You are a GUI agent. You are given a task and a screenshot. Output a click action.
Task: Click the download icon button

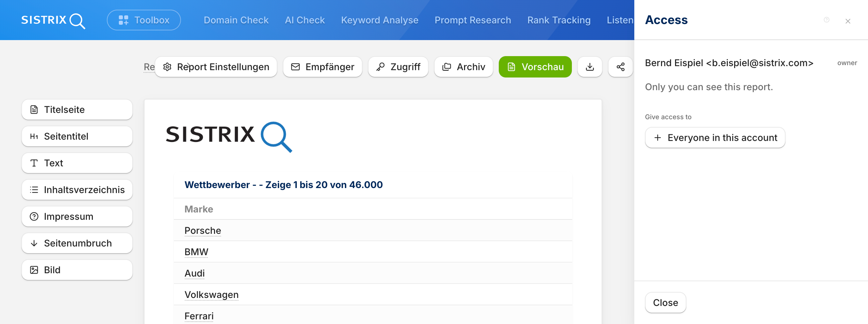[x=590, y=67]
